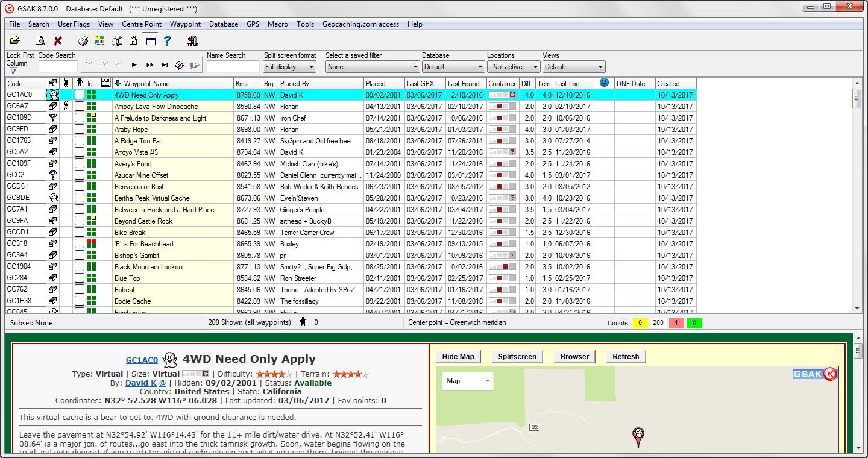Check user flag box for Bike Break
Image resolution: width=868 pixels, height=458 pixels.
tap(79, 232)
